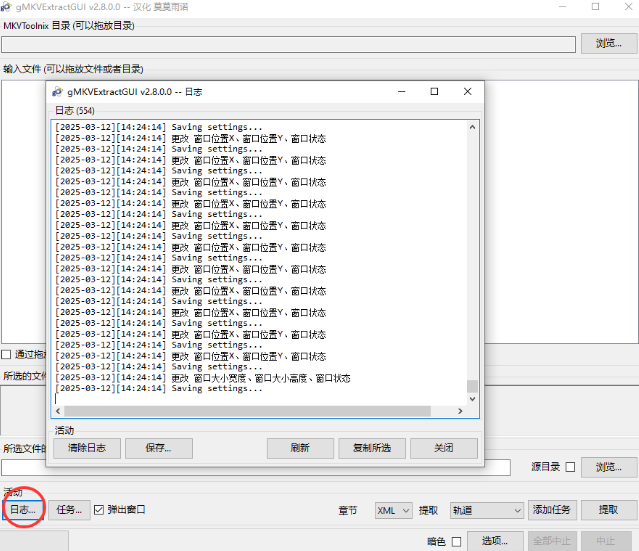This screenshot has height=551, width=639.
Task: Enable the 源目录 checkbox
Action: coord(571,467)
